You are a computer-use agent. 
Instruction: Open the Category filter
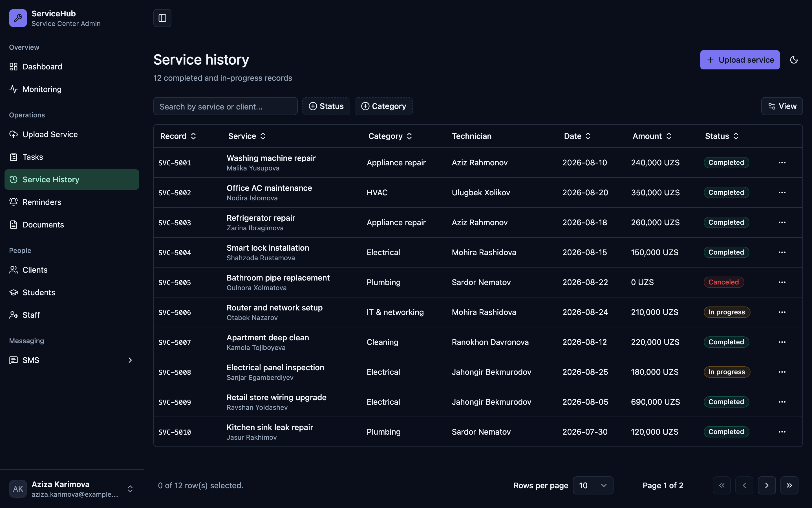pyautogui.click(x=383, y=106)
